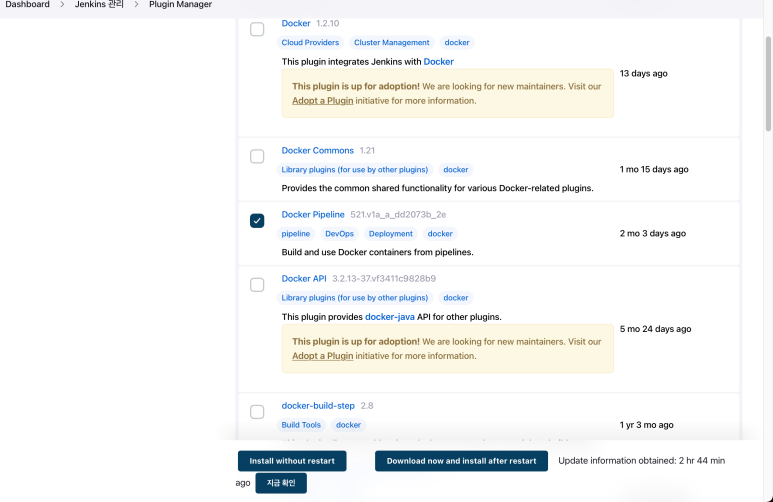Filter by Cloud Providers tag
This screenshot has width=773, height=502.
310,42
